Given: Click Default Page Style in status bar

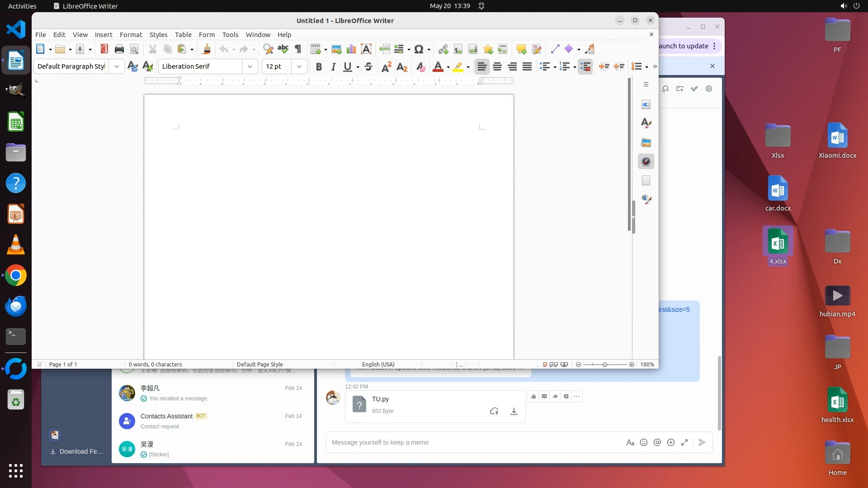Looking at the screenshot, I should (259, 365).
